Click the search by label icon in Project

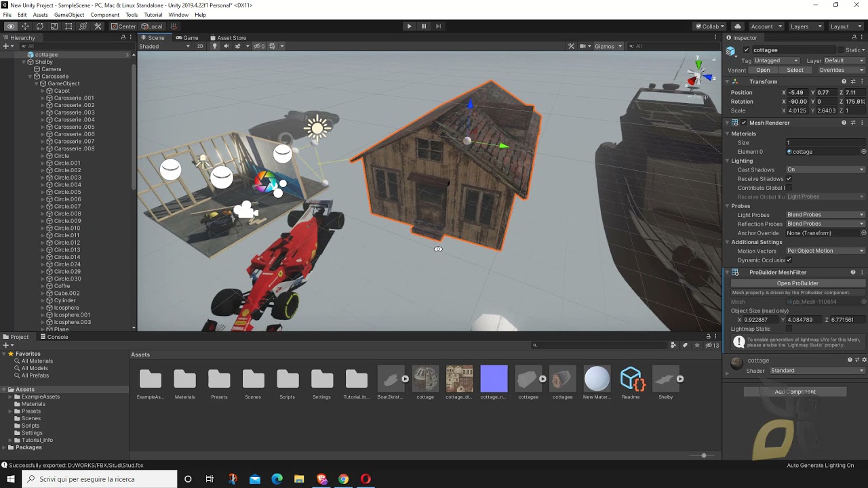(685, 346)
